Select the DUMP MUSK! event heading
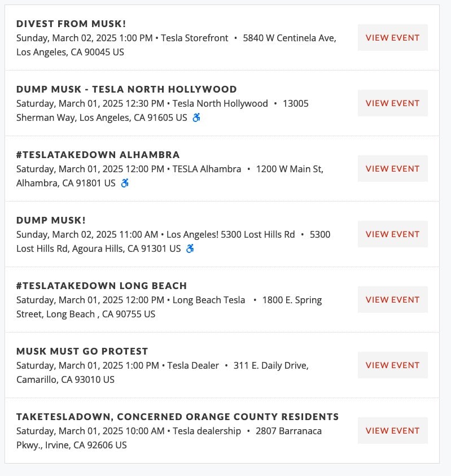The width and height of the screenshot is (451, 476). [51, 220]
